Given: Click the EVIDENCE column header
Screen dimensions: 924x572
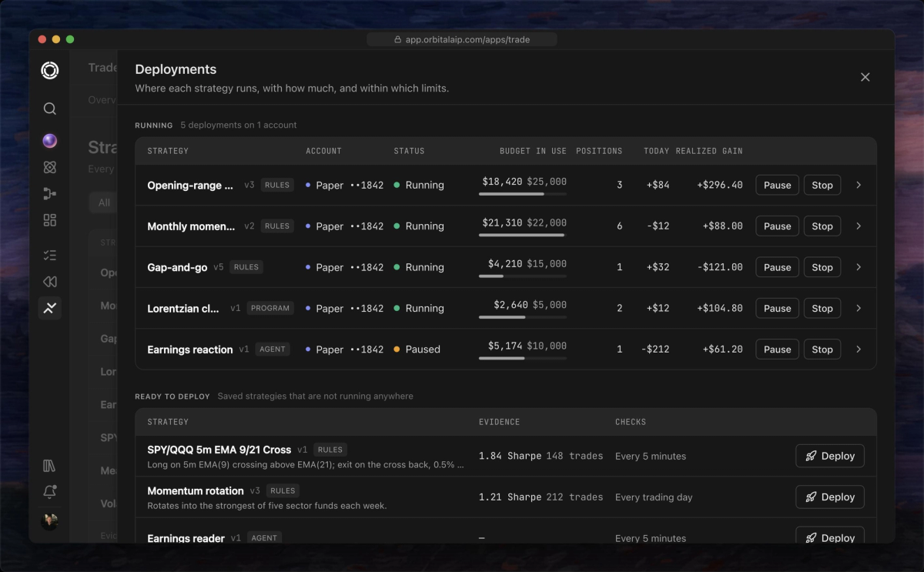Looking at the screenshot, I should coord(499,422).
